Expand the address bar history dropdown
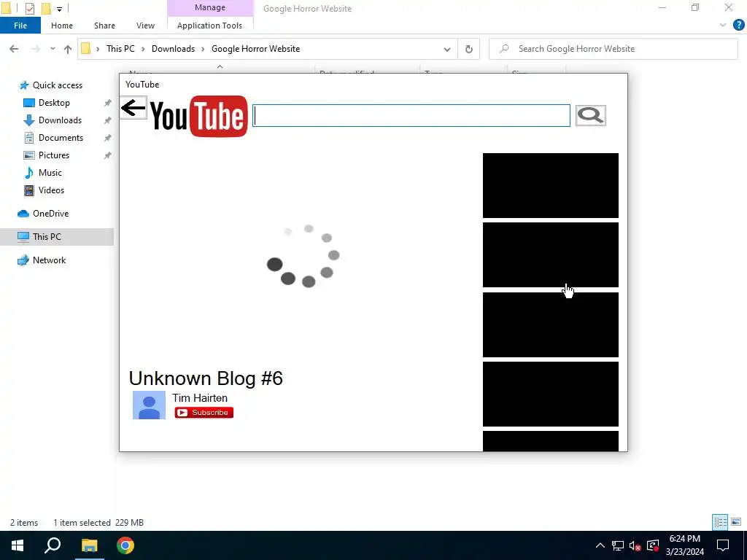The image size is (747, 560). (x=447, y=49)
